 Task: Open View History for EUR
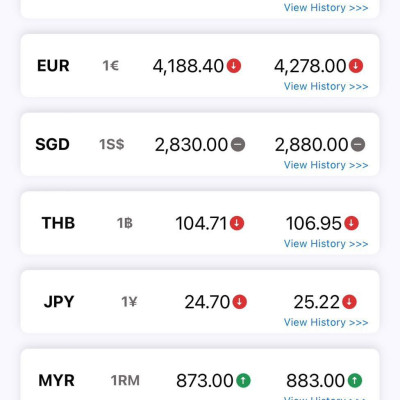point(326,86)
